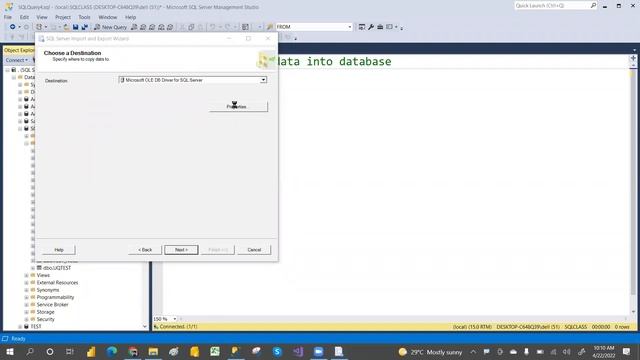Open the File menu
Image resolution: width=640 pixels, height=360 pixels.
[8, 17]
